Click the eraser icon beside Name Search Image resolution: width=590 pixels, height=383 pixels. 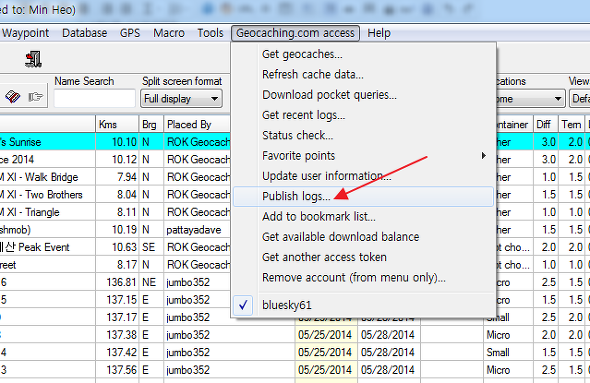pyautogui.click(x=12, y=97)
